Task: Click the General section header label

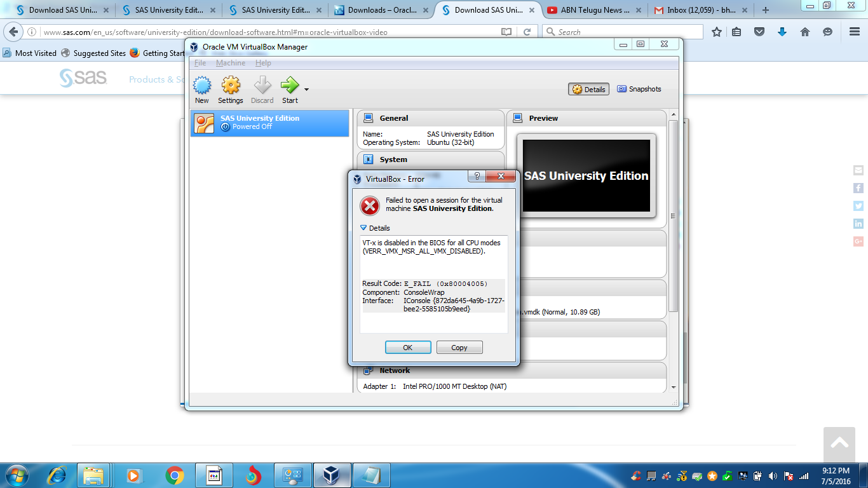Action: click(x=394, y=118)
